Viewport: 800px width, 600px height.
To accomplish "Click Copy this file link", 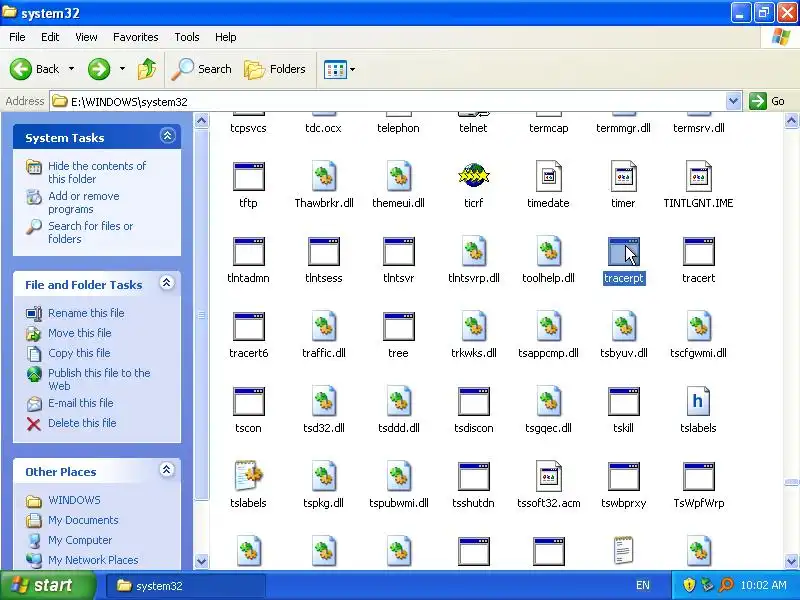I will coord(79,353).
